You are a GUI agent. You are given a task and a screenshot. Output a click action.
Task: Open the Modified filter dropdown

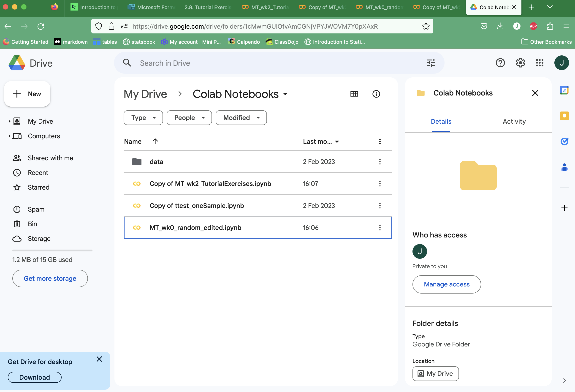coord(241,118)
